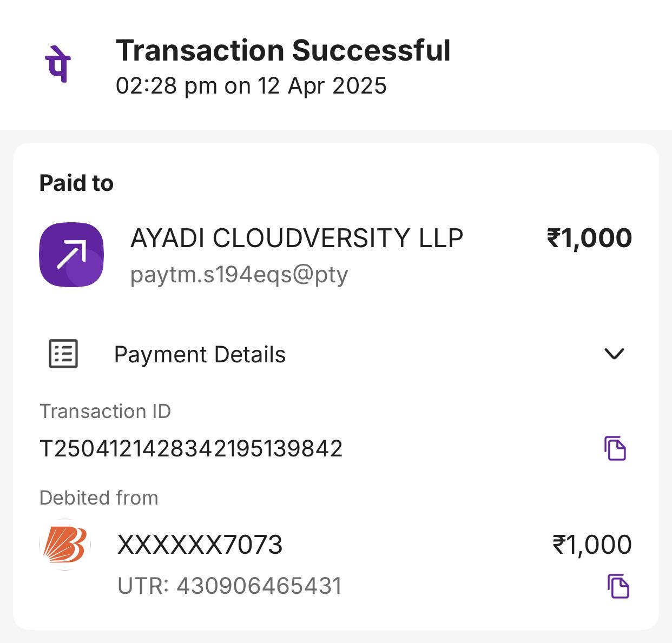Tap the ₹1,000 debited amount
Viewport: 672px width, 643px height.
[591, 545]
